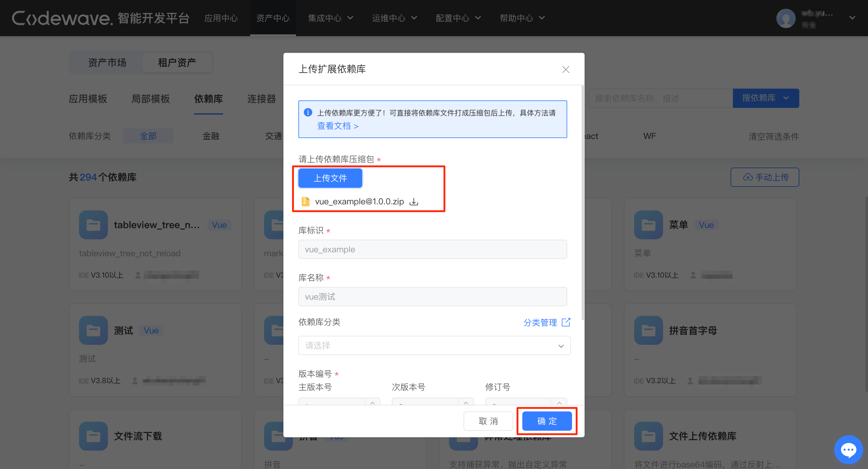Click the 上传文件 button
The image size is (868, 469).
point(330,178)
